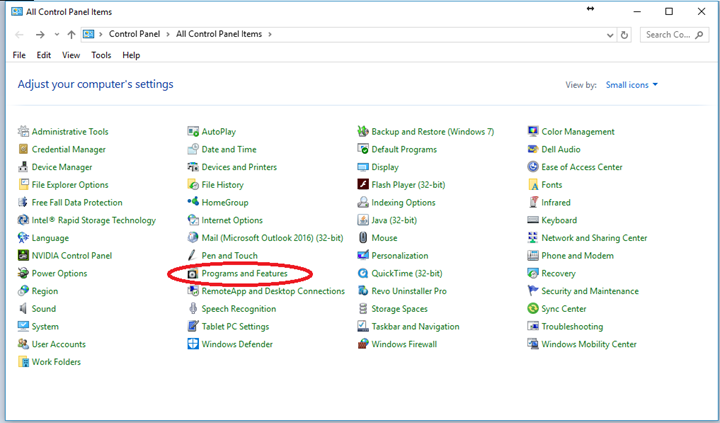Open the System link

[45, 327]
